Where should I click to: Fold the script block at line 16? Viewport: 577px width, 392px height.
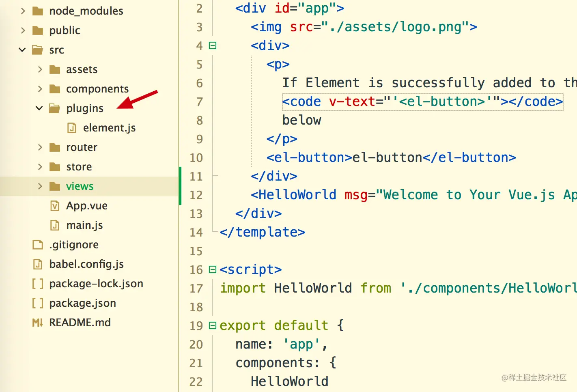point(213,269)
